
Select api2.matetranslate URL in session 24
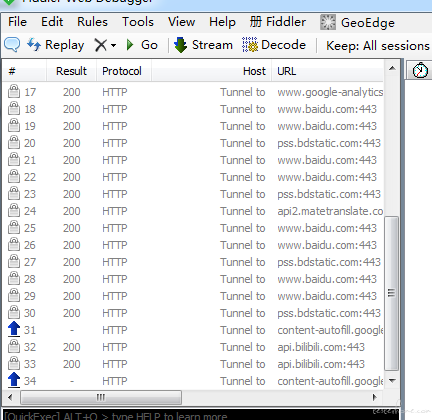pos(330,211)
